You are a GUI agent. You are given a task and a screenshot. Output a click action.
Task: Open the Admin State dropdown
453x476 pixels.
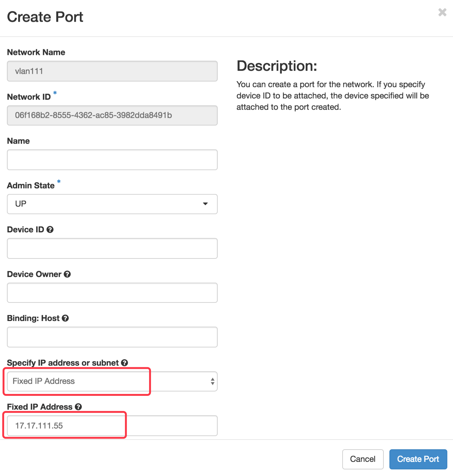coord(112,204)
